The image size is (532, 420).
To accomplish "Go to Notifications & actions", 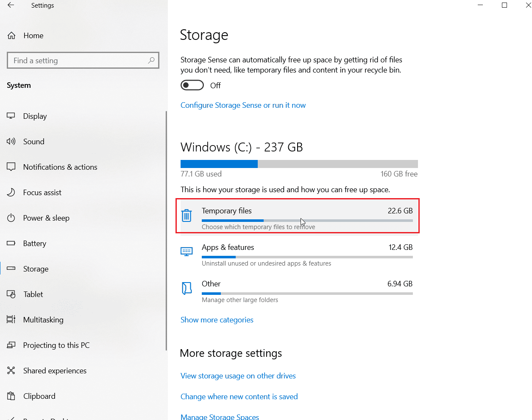I will point(60,167).
